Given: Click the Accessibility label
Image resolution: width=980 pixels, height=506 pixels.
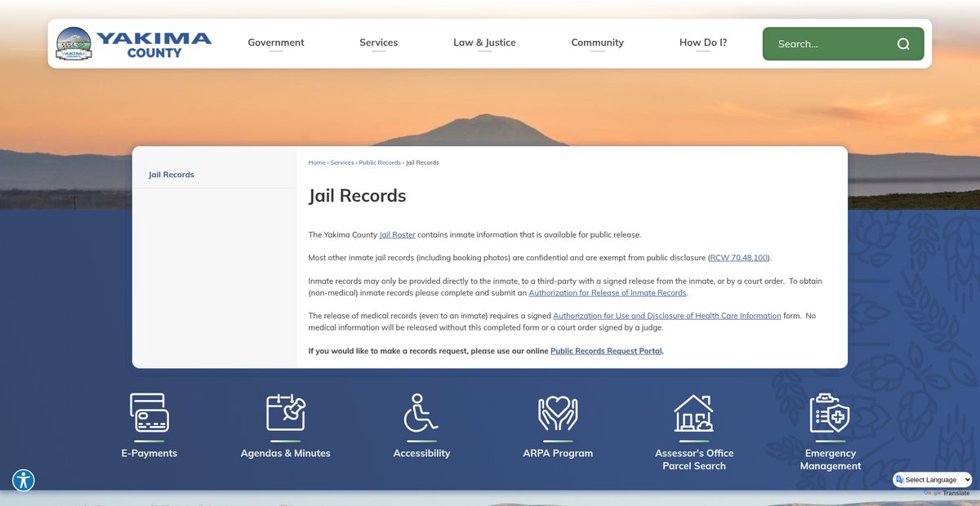Looking at the screenshot, I should click(421, 453).
